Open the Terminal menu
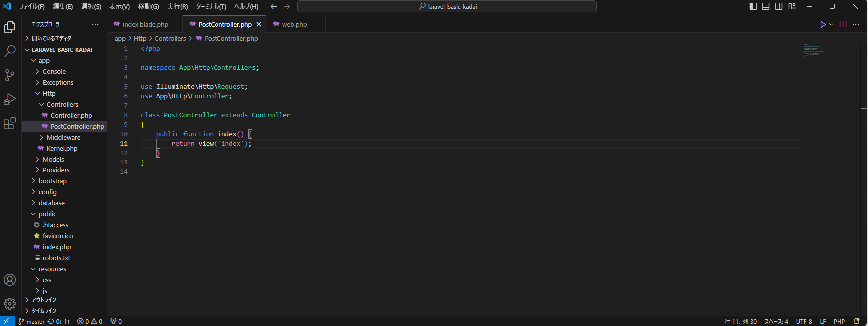 pyautogui.click(x=211, y=6)
